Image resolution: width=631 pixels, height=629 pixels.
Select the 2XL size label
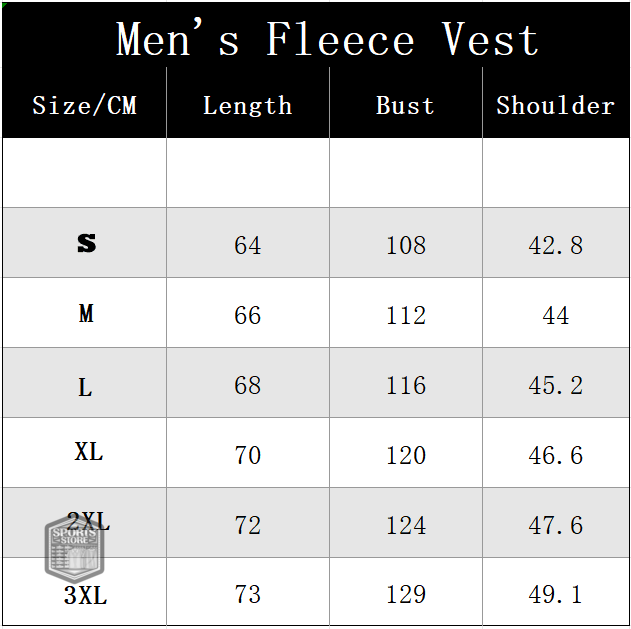pyautogui.click(x=88, y=521)
